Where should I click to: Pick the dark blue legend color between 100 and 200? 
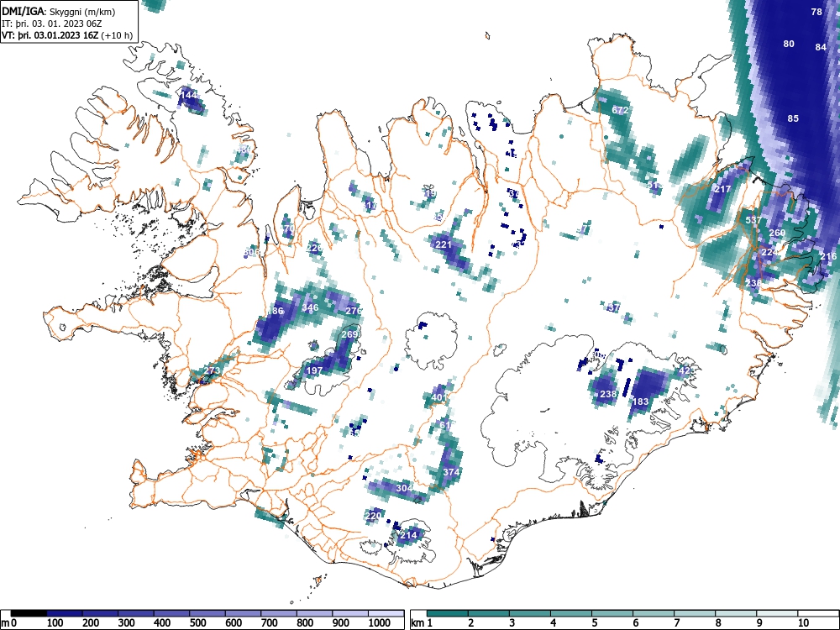(65, 613)
